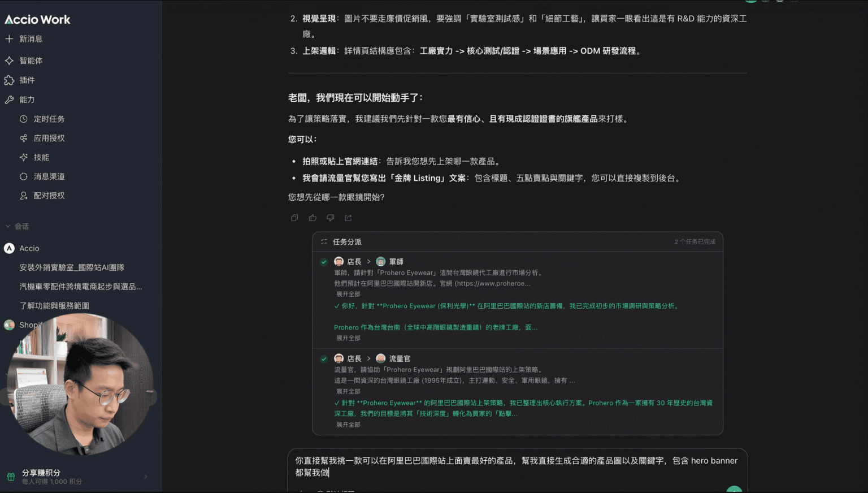This screenshot has height=493, width=868.
Task: Click the 您想先從哪一款眼鏡開始 question
Action: (x=336, y=197)
